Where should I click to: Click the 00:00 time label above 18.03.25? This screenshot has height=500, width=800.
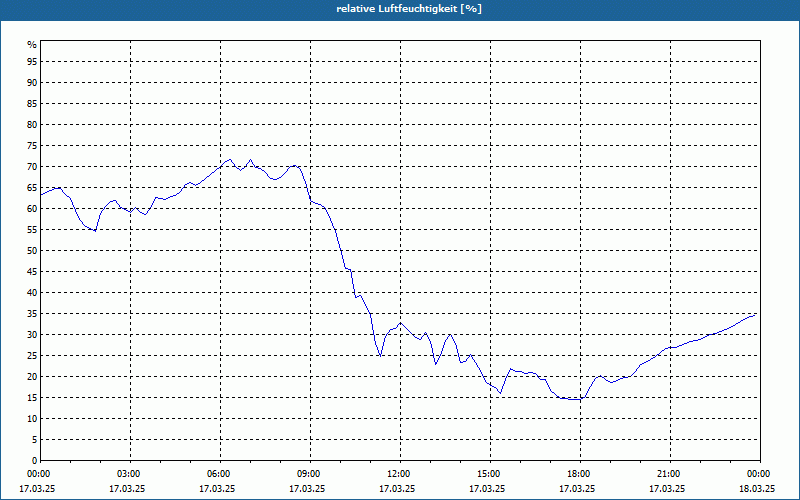point(760,474)
